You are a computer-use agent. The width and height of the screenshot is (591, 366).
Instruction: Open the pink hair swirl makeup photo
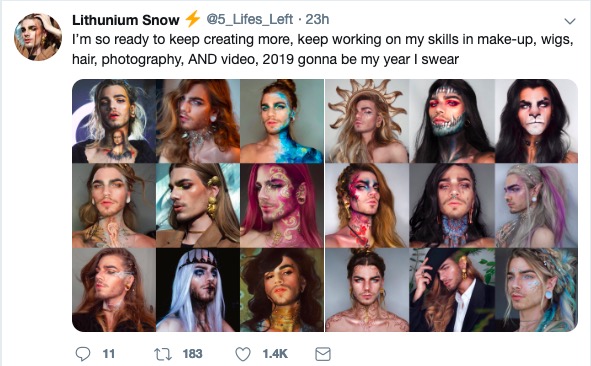click(x=282, y=205)
